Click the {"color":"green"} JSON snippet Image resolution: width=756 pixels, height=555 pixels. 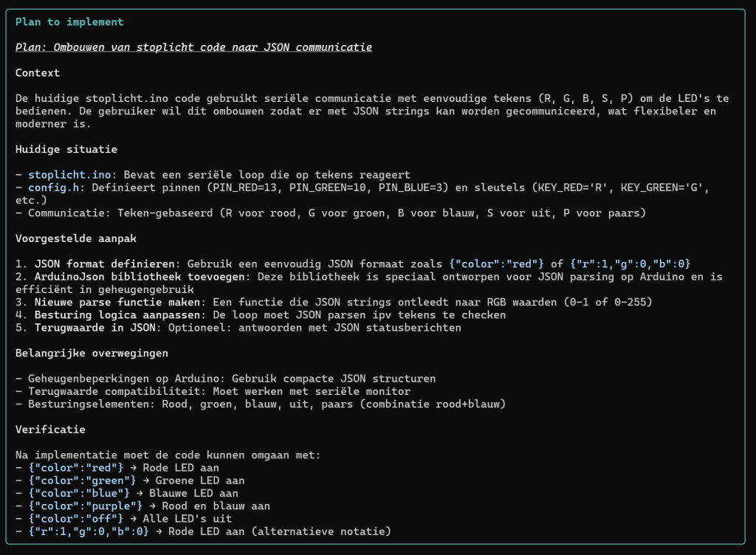[81, 480]
